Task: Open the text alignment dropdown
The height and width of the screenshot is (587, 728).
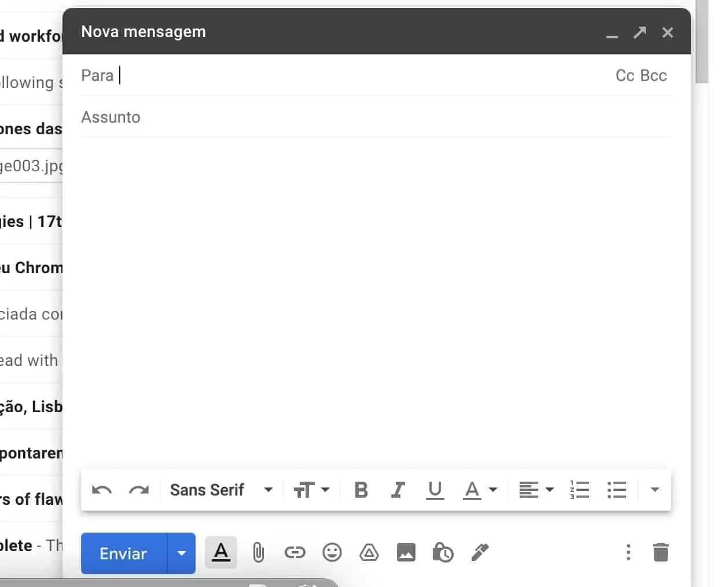Action: [x=536, y=490]
